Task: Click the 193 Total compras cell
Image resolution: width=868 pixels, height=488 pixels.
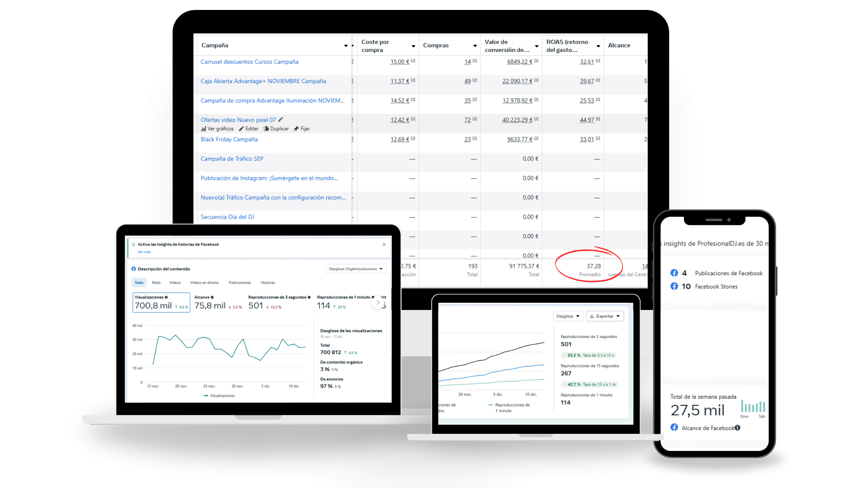Action: click(473, 267)
